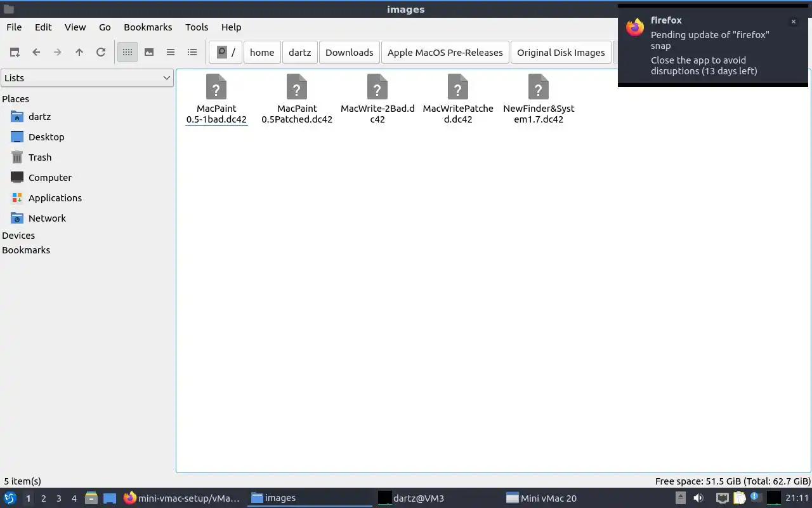
Task: Open the Go menu
Action: point(105,27)
